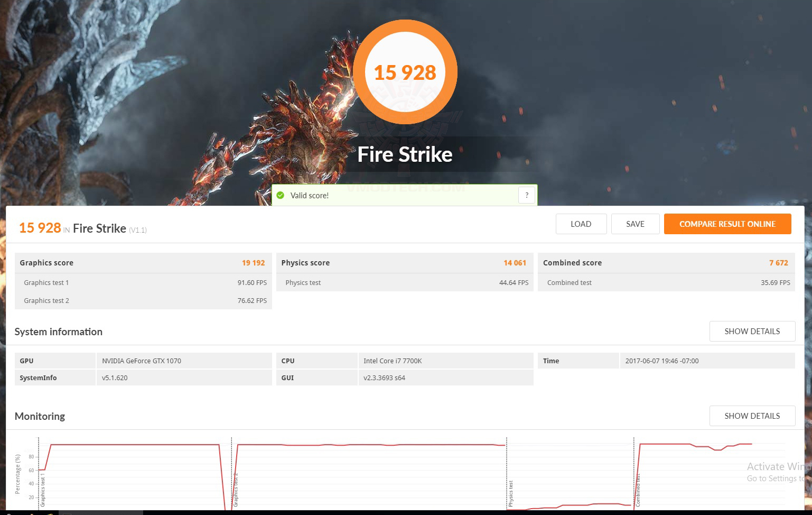This screenshot has width=812, height=515.
Task: Click the SAVE button
Action: click(x=635, y=224)
